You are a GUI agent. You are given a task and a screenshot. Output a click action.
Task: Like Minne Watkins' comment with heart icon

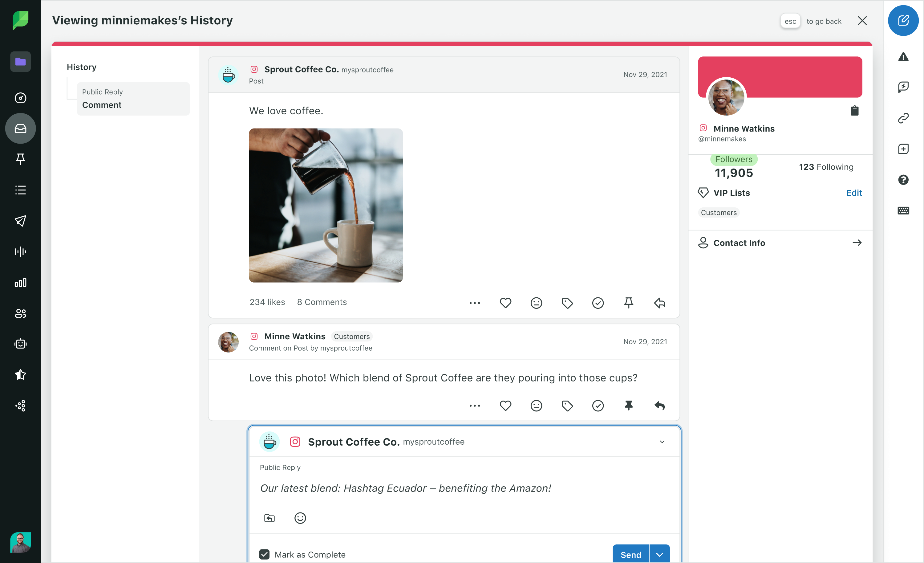coord(505,406)
